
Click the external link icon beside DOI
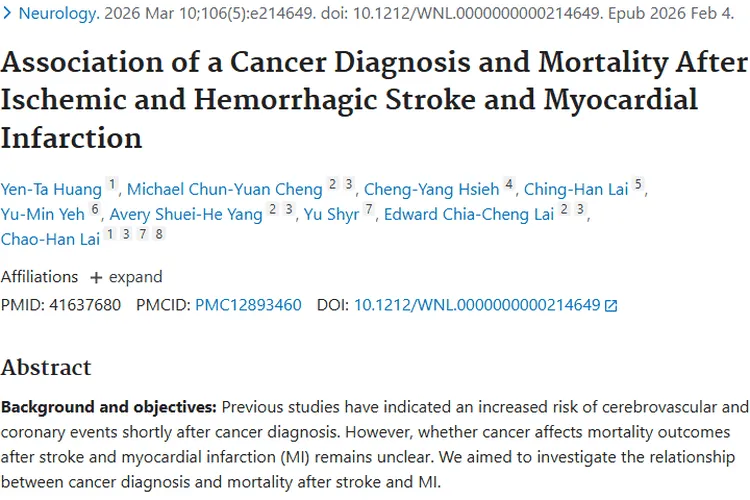click(x=611, y=306)
